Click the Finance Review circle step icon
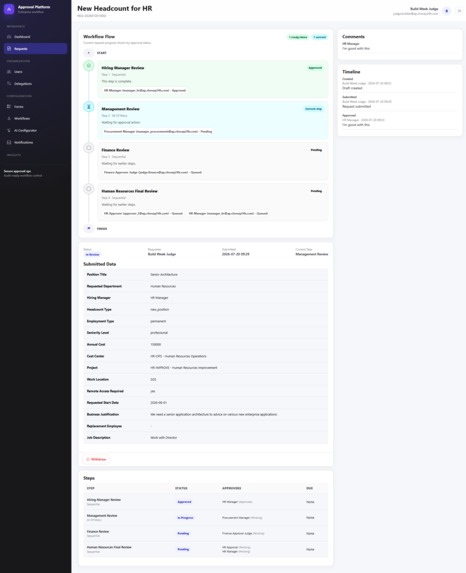The width and height of the screenshot is (466, 573). click(x=88, y=148)
